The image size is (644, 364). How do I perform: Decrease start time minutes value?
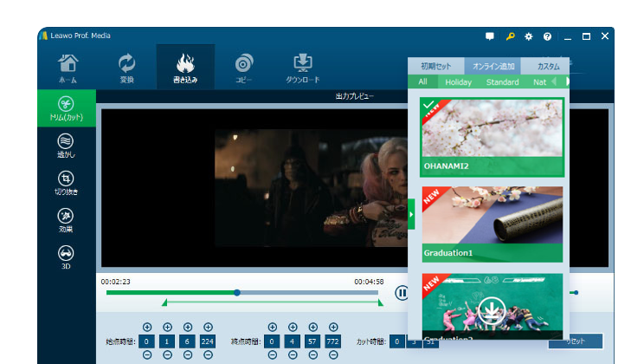(167, 355)
